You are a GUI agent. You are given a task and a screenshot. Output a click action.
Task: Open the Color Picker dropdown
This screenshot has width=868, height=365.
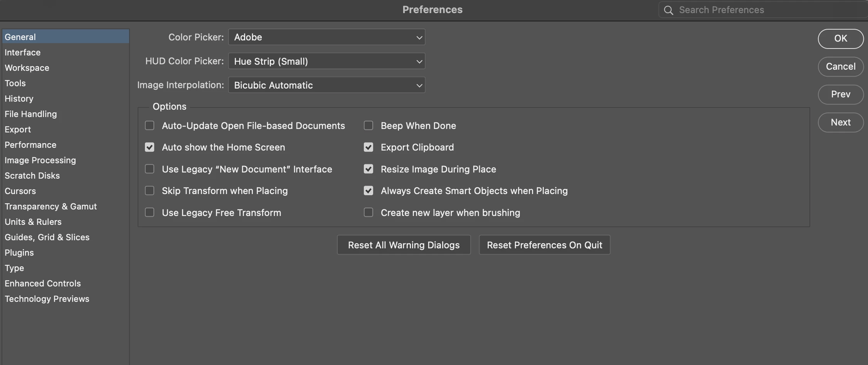click(x=326, y=37)
